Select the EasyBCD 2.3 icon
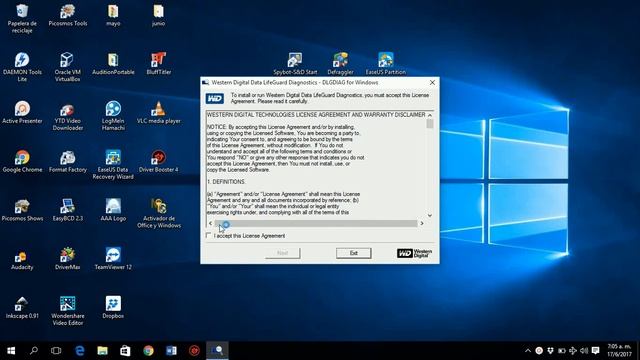This screenshot has width=640, height=360. click(68, 210)
